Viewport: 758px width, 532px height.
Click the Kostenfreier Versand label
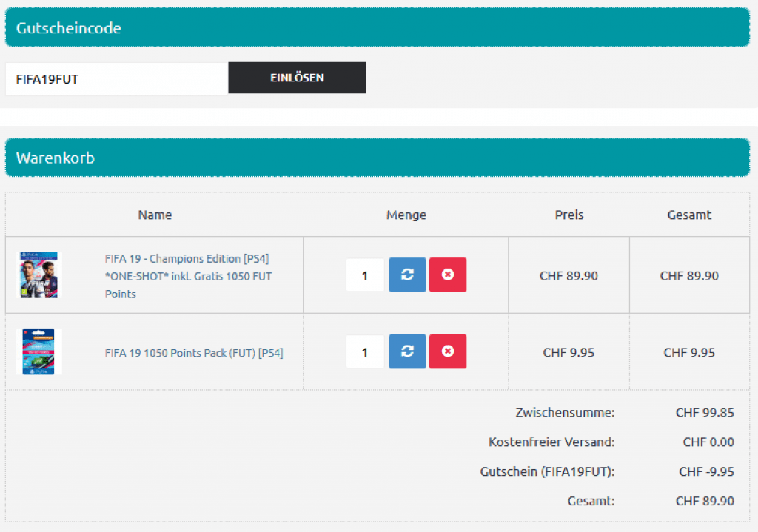(551, 442)
